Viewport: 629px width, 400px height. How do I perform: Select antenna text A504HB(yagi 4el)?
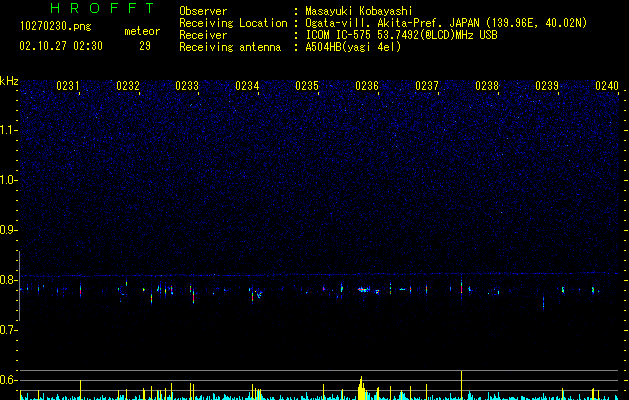(353, 47)
